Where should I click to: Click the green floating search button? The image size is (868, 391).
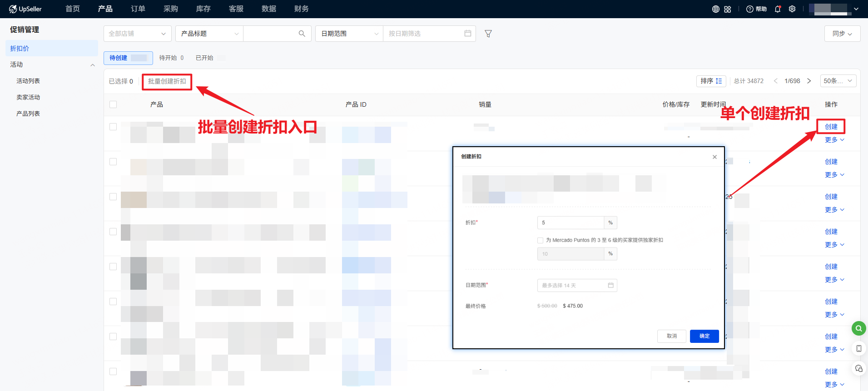click(x=858, y=328)
